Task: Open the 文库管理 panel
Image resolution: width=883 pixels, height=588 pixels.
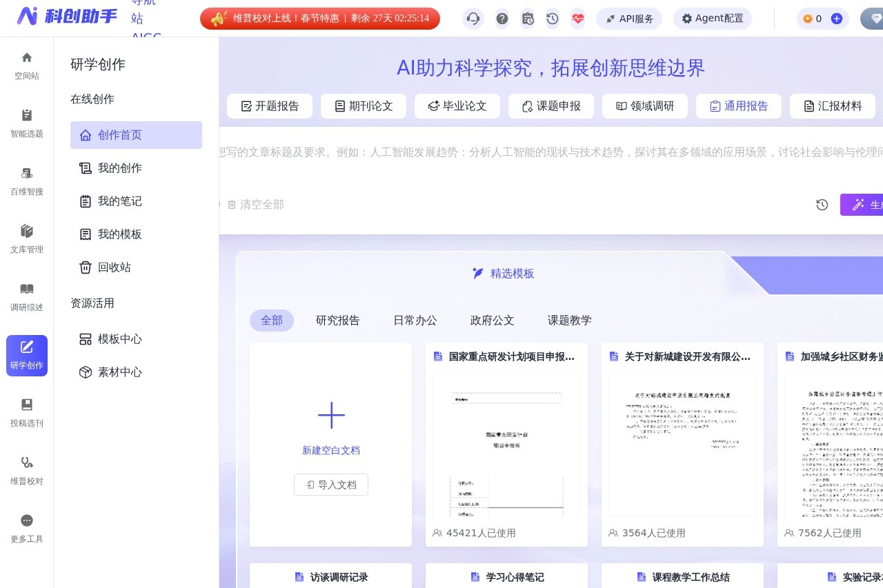Action: 27,239
